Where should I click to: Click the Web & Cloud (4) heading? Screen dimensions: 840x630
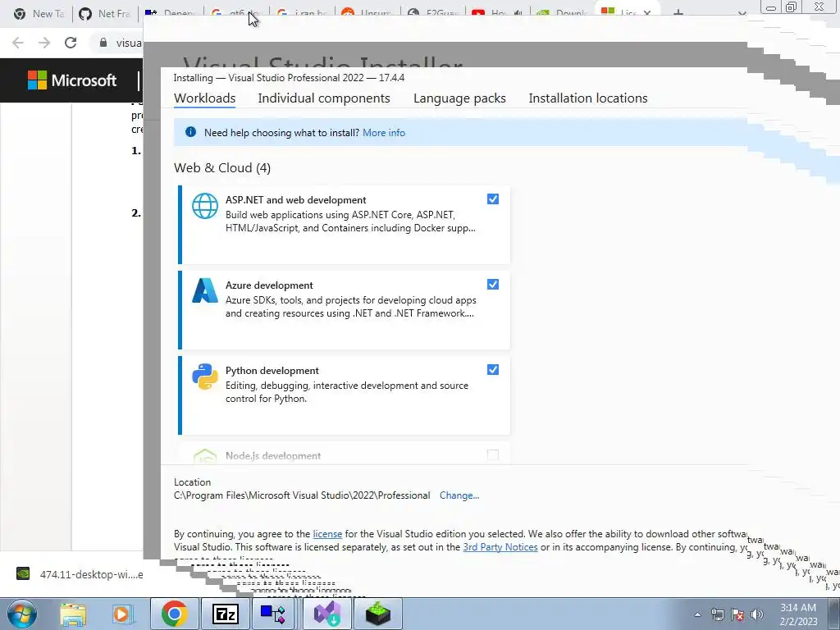(222, 167)
